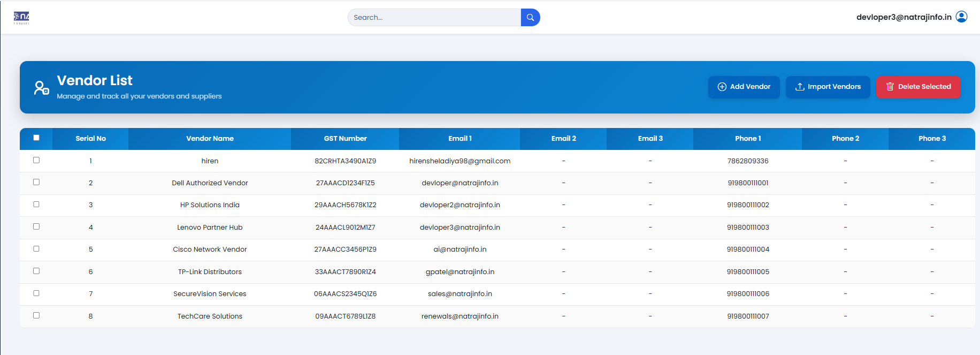Click phone number 919800111004
980x355 pixels.
click(748, 250)
